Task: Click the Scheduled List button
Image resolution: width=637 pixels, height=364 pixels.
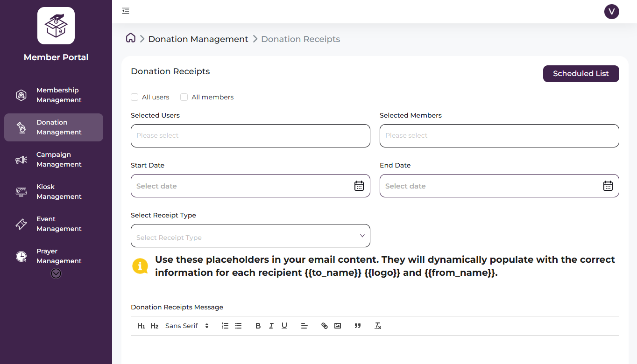Action: coord(580,74)
